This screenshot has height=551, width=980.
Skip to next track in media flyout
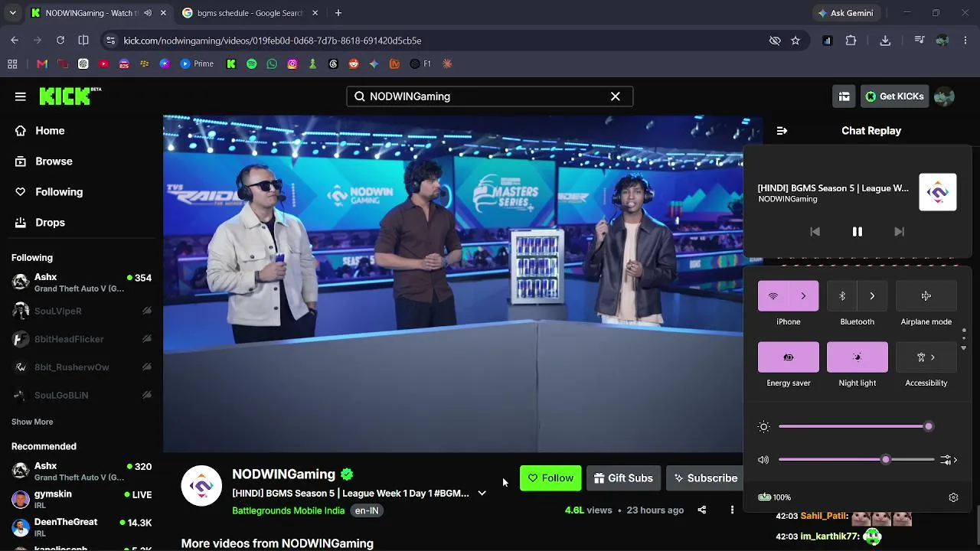tap(900, 232)
